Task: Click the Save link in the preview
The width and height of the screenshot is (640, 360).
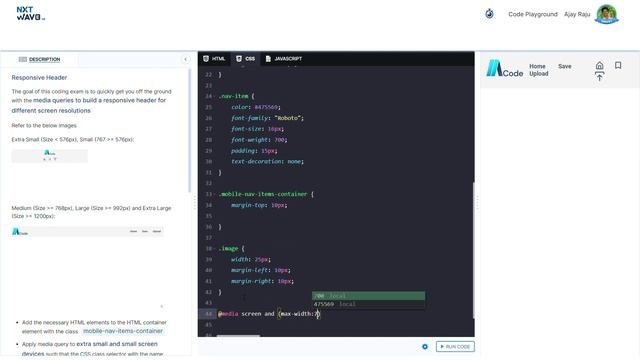Action: pyautogui.click(x=564, y=66)
